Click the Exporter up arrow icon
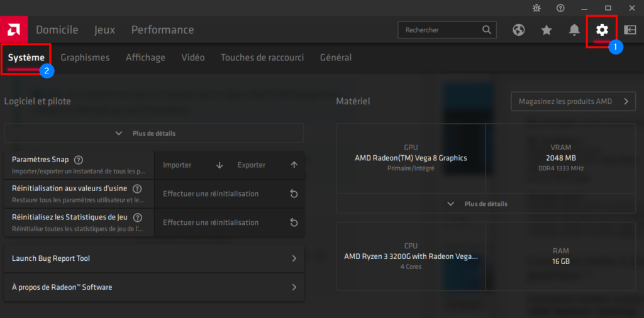 [294, 165]
